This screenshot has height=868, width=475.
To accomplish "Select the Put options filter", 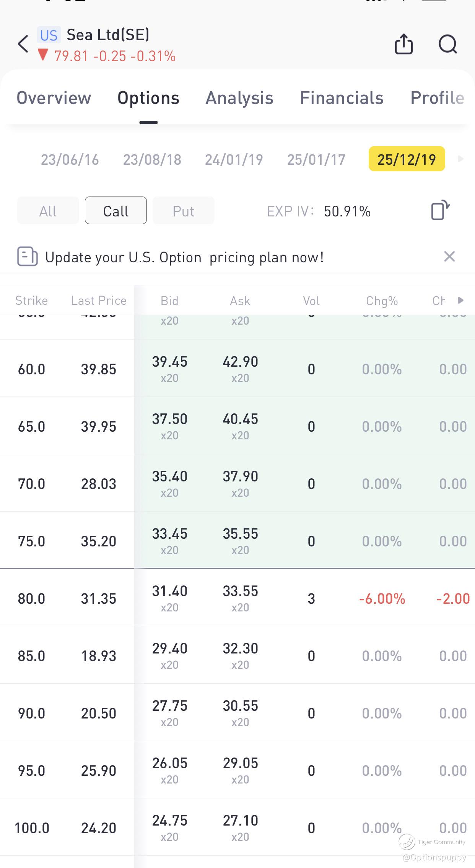I will [x=183, y=211].
